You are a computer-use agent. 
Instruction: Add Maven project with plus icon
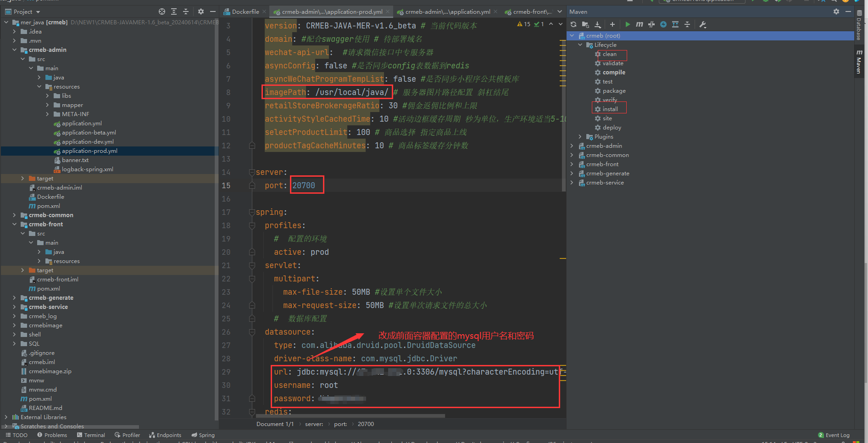coord(612,24)
